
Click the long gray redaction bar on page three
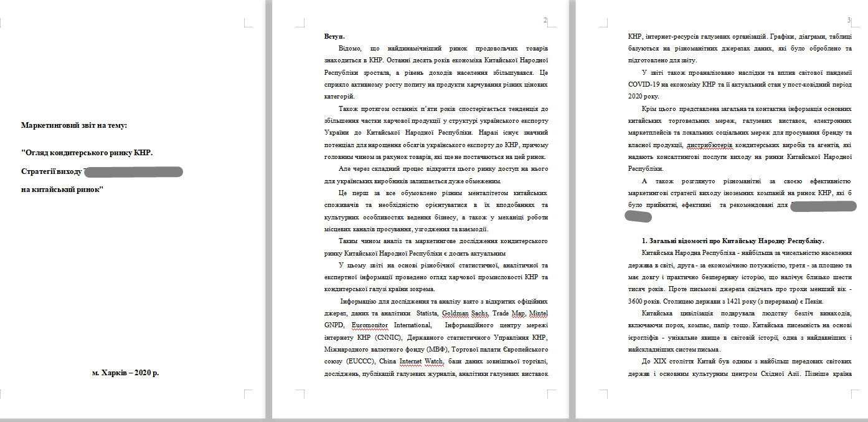coord(823,206)
